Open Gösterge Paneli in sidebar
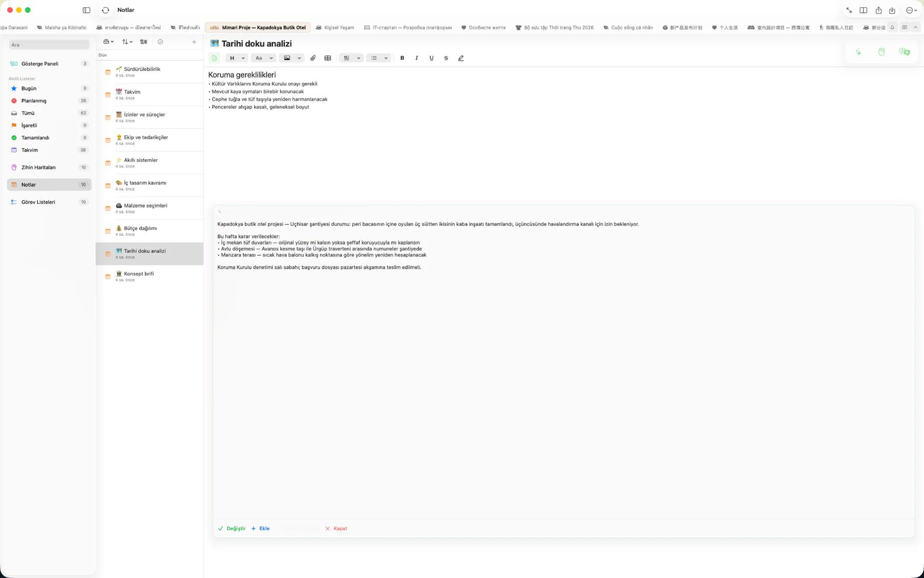This screenshot has width=924, height=578. pyautogui.click(x=49, y=64)
